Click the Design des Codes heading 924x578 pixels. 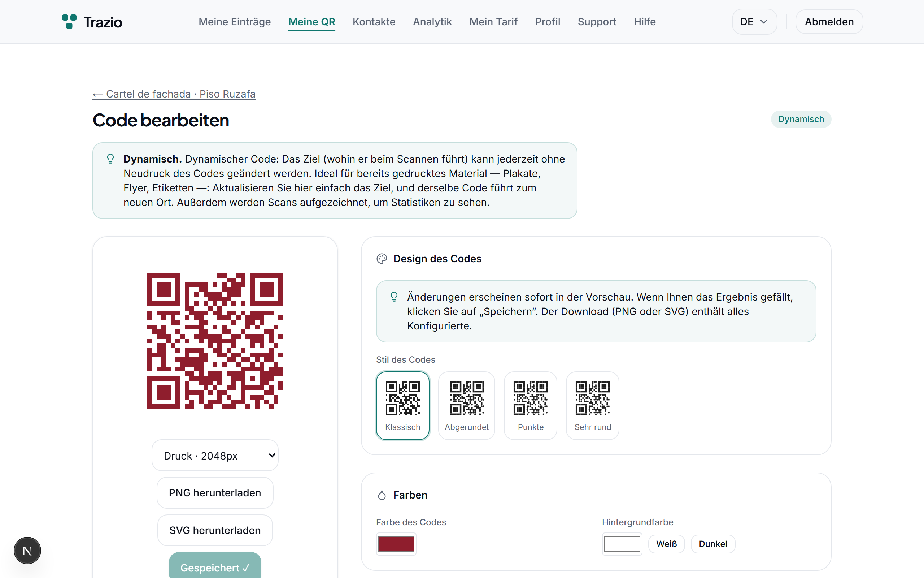tap(437, 259)
